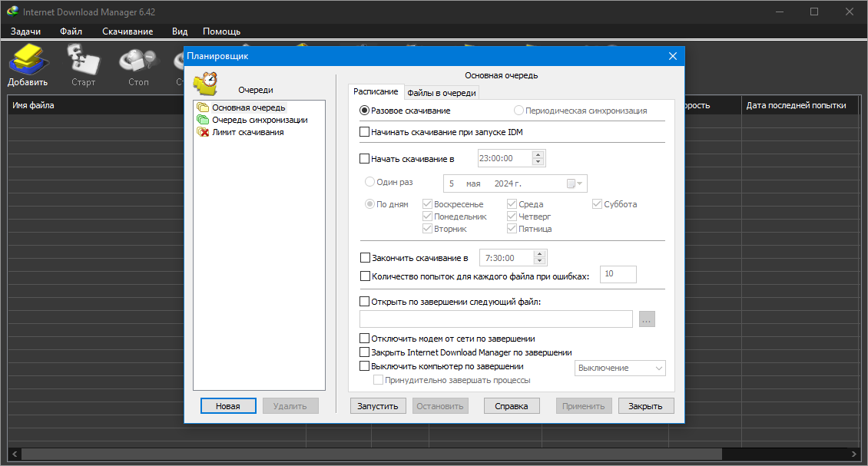
Task: Open the date picker calendar dropdown
Action: point(575,183)
